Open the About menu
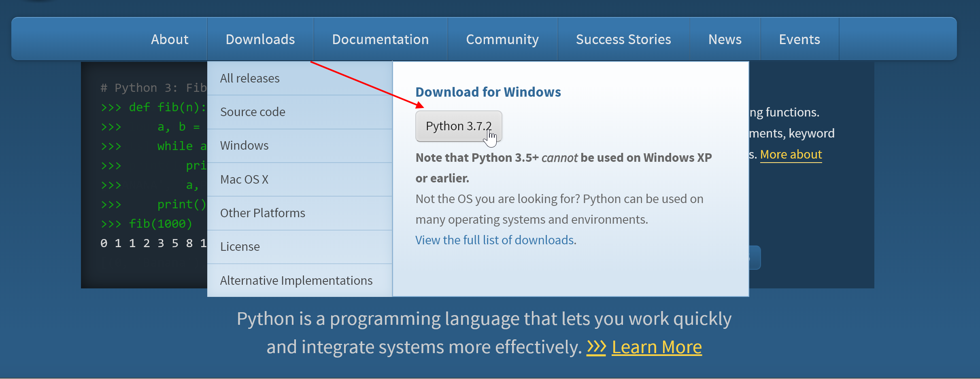This screenshot has height=379, width=980. (170, 39)
